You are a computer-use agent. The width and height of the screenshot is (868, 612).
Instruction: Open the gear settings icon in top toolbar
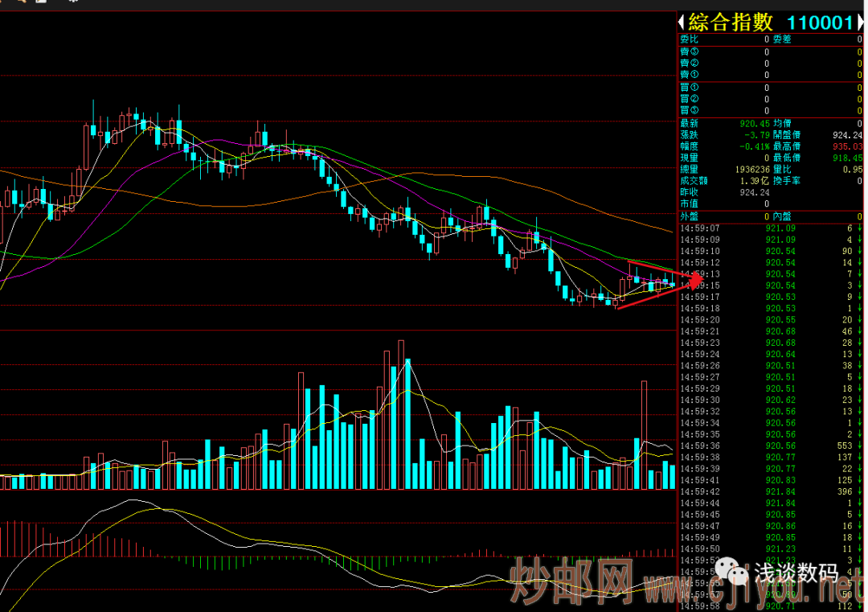pos(73,2)
